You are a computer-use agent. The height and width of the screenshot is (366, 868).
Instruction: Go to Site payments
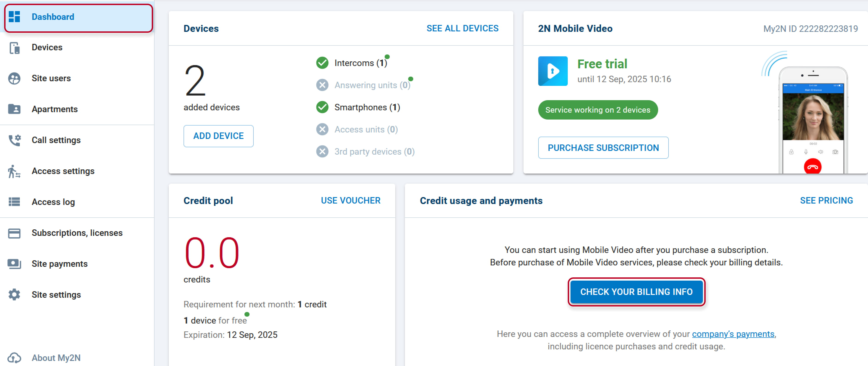77,264
